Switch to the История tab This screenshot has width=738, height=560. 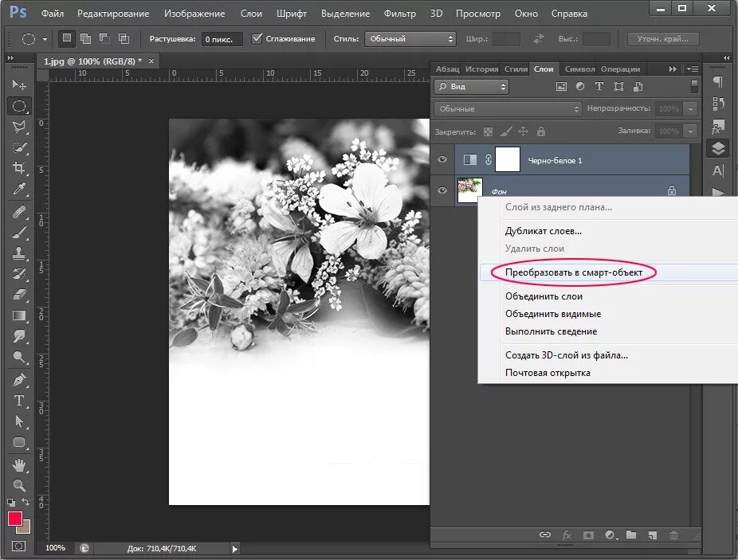pos(481,69)
